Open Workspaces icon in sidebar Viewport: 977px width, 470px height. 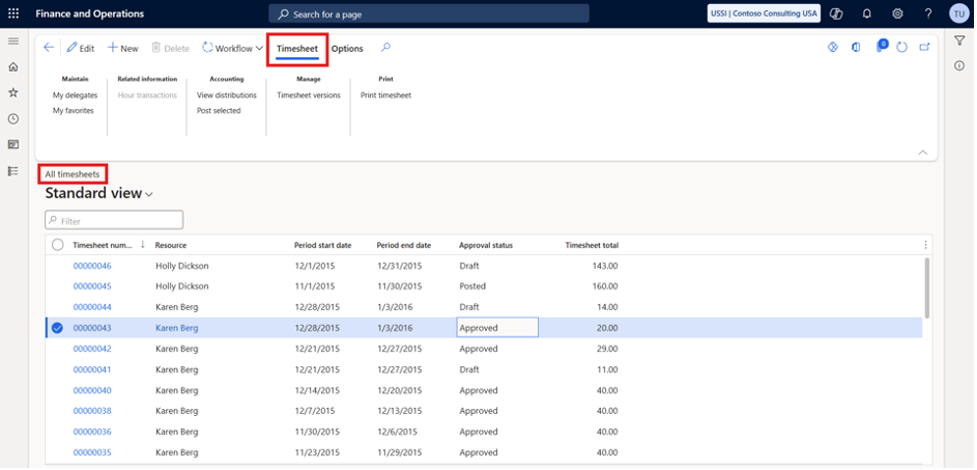click(13, 145)
